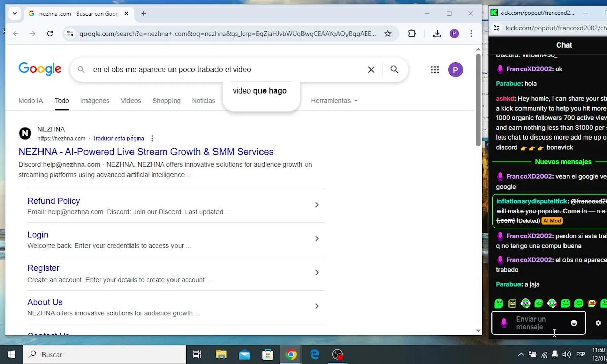Viewport: 607px width, 364px height.
Task: Clear the Google search box text
Action: (x=371, y=70)
